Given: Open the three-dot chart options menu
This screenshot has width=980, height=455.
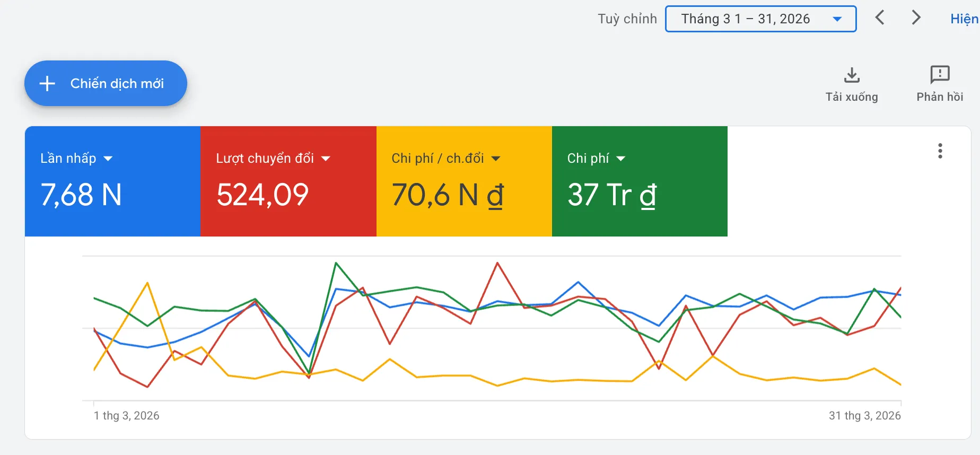Looking at the screenshot, I should click(x=940, y=151).
